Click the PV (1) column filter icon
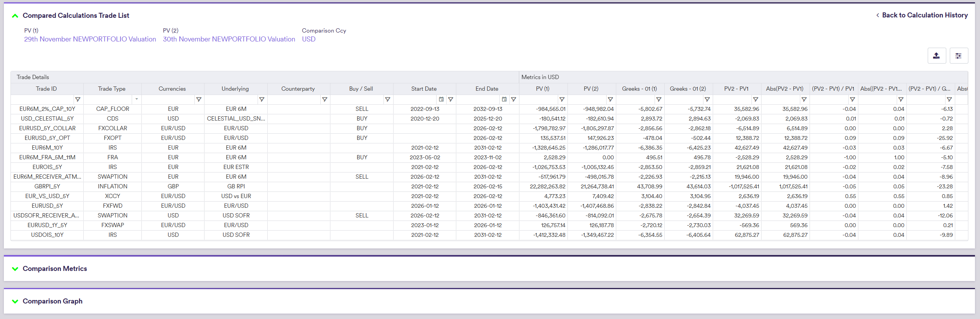Viewport: 980px width, 319px height. [562, 100]
